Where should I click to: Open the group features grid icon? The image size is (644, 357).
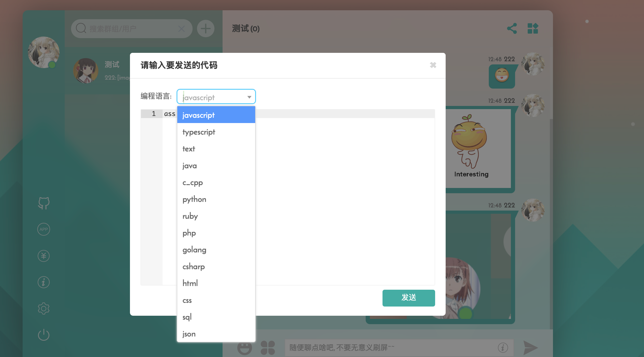tap(533, 28)
